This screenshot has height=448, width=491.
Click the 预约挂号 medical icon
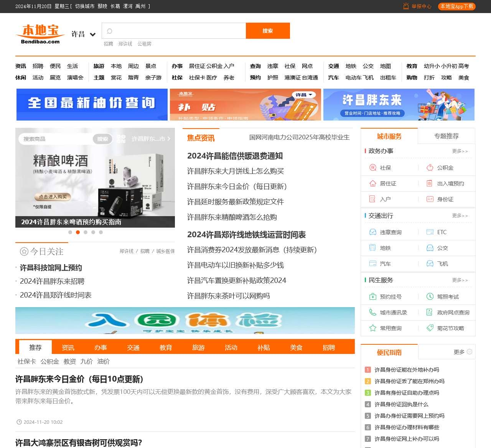point(372,297)
